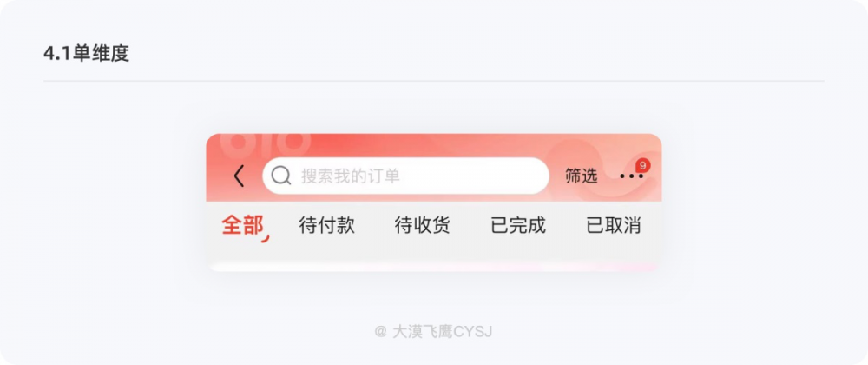This screenshot has height=365, width=868.
Task: Click the 4.1单维度 heading
Action: pyautogui.click(x=86, y=53)
